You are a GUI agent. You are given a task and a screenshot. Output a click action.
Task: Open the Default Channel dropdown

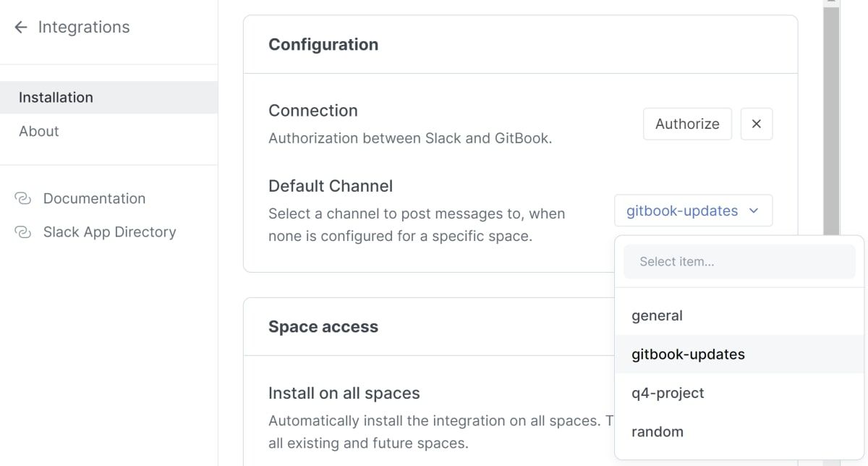tap(693, 210)
